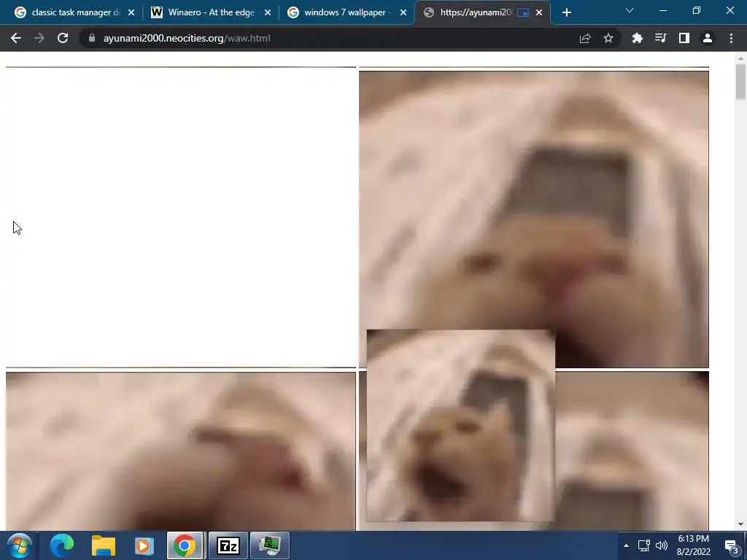
Task: Close the Winaero tab
Action: click(x=268, y=12)
